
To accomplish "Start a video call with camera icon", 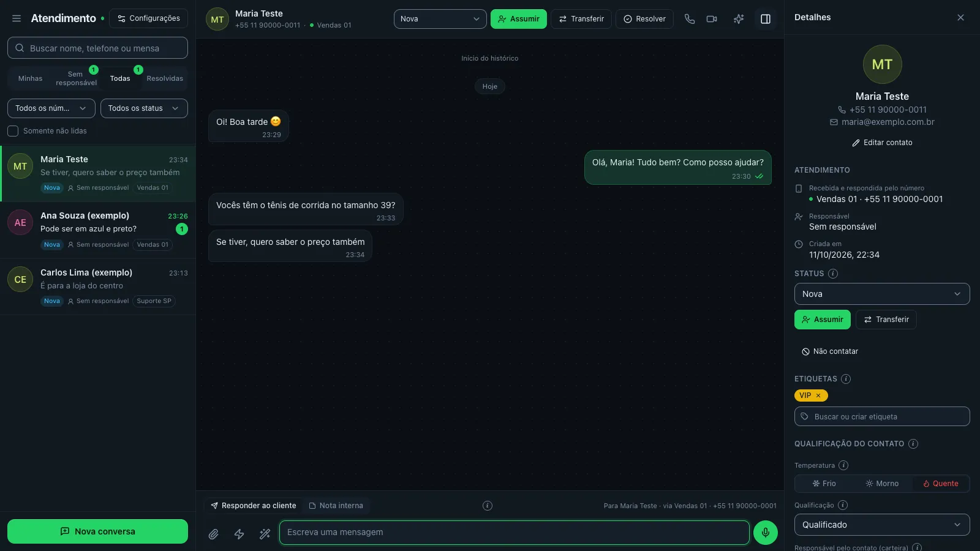I will [x=712, y=19].
